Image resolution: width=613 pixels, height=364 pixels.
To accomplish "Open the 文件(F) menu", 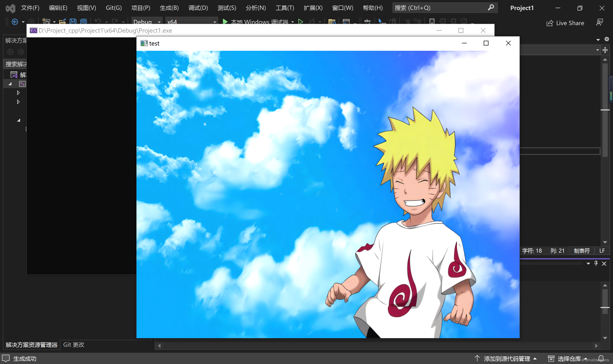I will tap(30, 8).
